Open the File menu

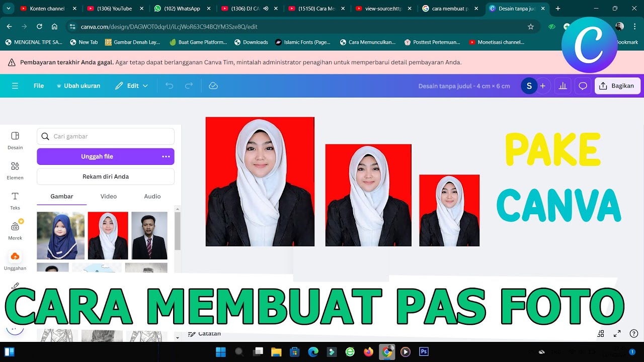39,86
